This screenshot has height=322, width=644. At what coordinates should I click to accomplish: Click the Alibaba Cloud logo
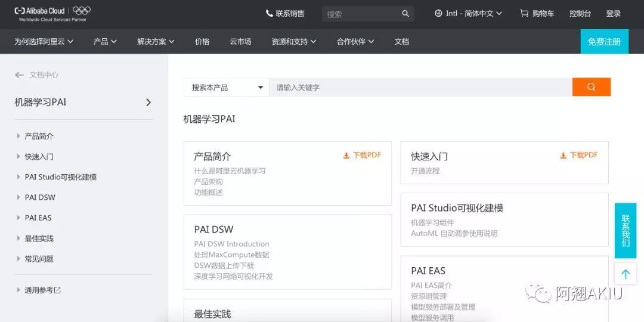52,14
